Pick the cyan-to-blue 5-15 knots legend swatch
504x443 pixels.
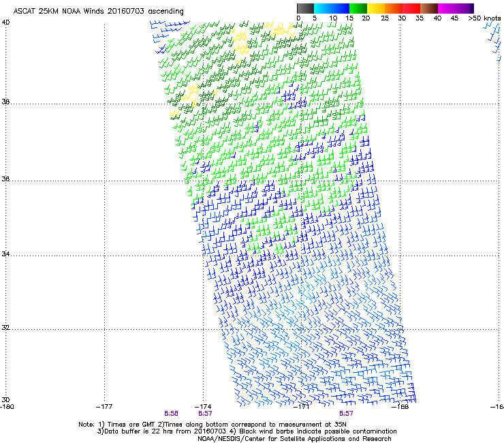pos(332,8)
